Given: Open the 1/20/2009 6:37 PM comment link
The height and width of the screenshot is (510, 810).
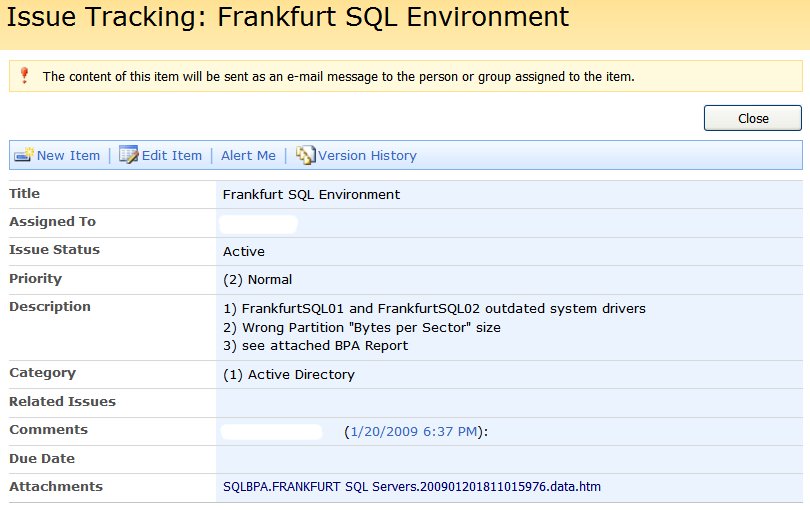Looking at the screenshot, I should [x=414, y=431].
